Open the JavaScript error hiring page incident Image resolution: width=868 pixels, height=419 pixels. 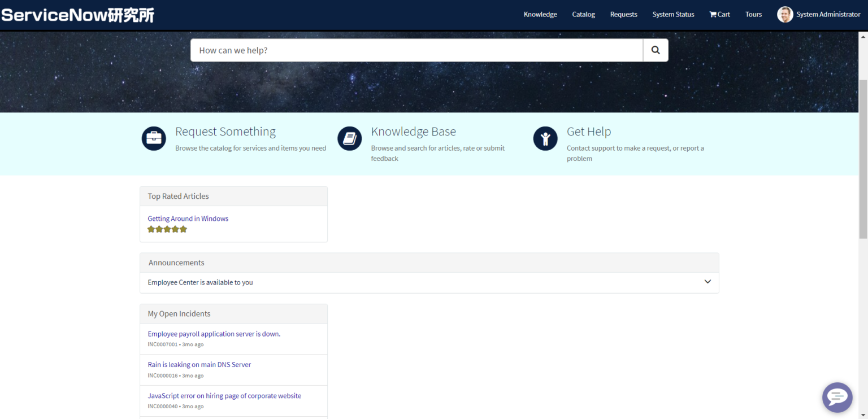[x=224, y=395]
